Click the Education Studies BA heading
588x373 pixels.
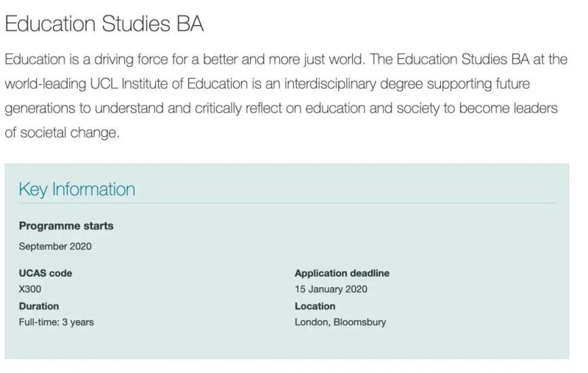(104, 24)
